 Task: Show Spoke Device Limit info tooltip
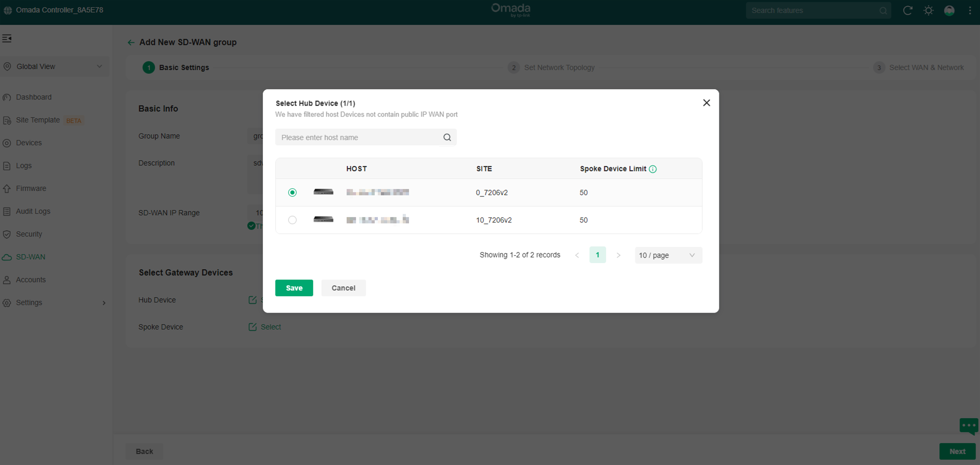(x=653, y=169)
